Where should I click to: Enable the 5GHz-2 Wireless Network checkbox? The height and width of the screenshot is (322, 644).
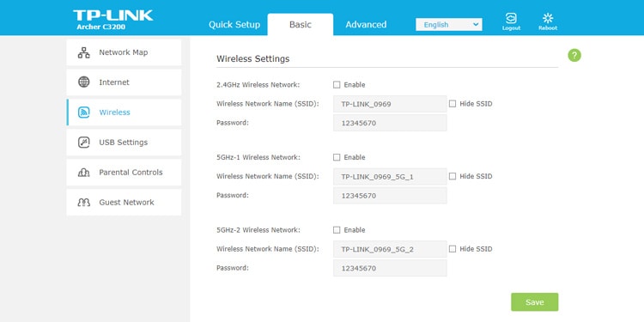337,230
